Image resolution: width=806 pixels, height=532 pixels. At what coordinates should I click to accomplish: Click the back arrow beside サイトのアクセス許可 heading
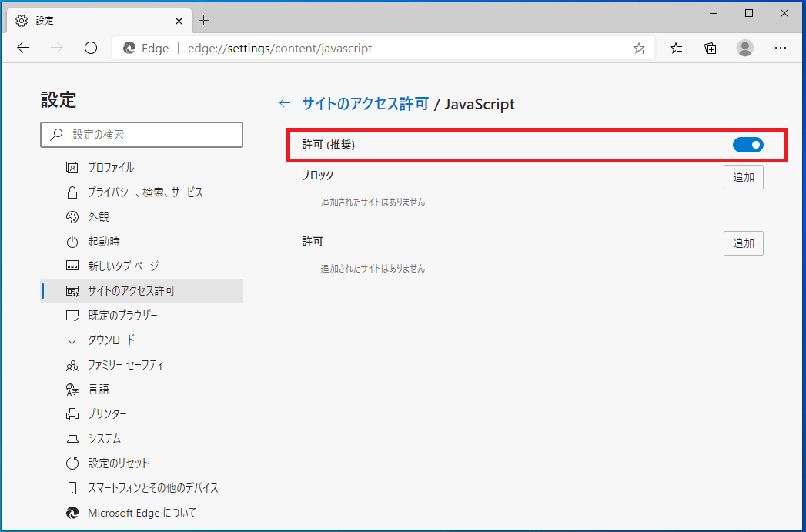point(285,102)
